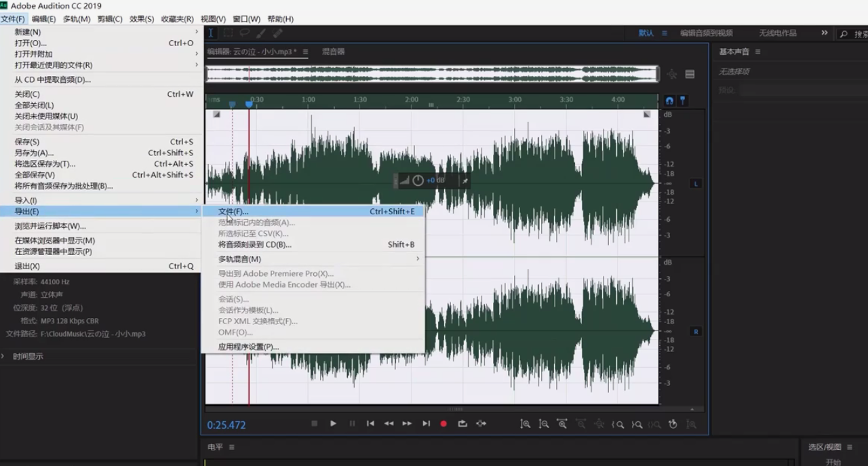Click Zoom to Selection icon
This screenshot has height=466, width=868.
(654, 424)
